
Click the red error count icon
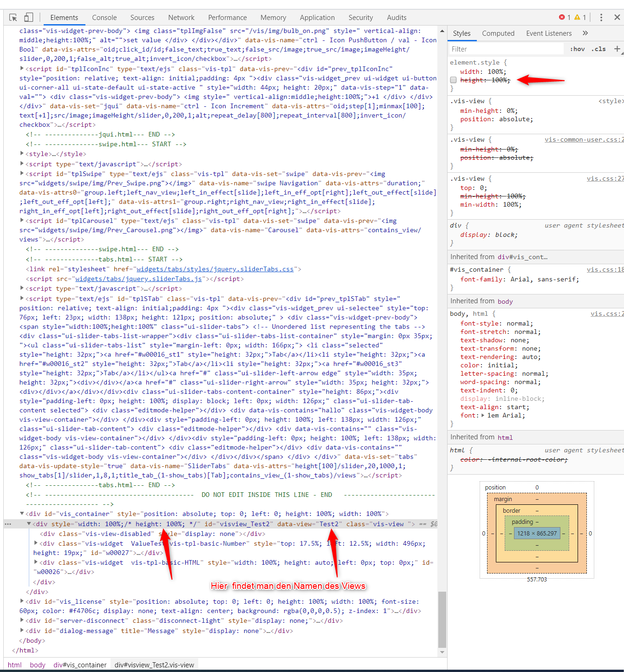pyautogui.click(x=562, y=17)
